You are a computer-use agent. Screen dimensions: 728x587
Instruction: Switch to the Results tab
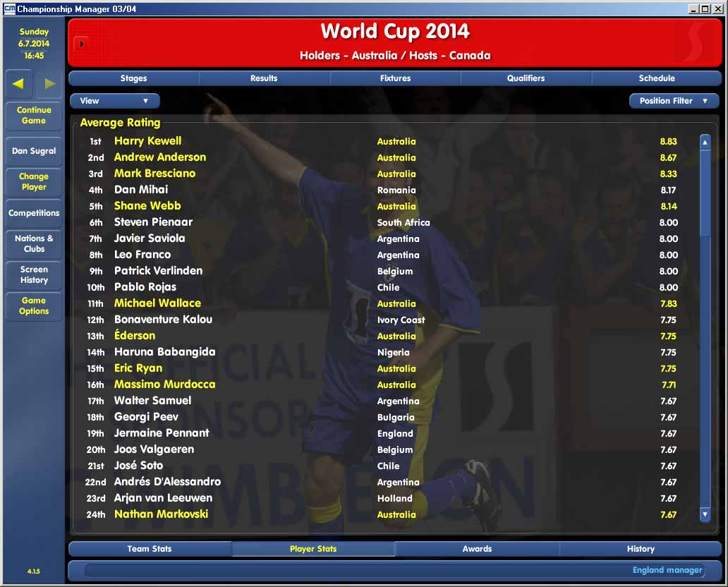264,78
